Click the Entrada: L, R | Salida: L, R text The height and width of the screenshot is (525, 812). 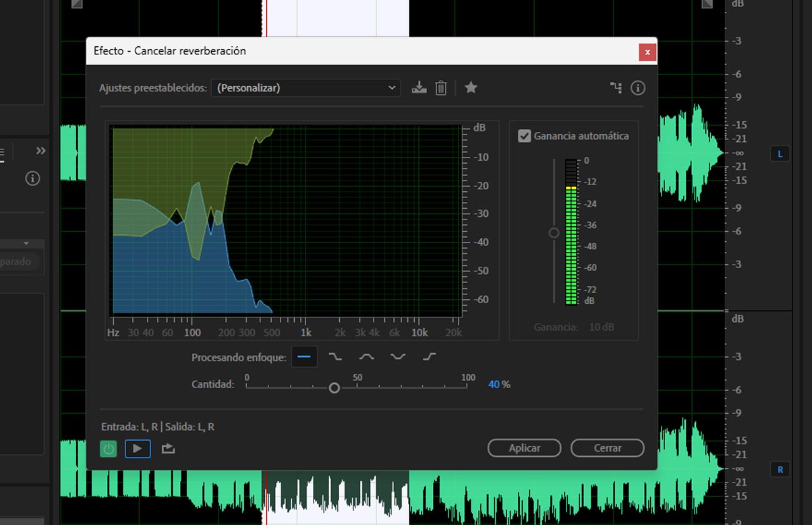[157, 427]
